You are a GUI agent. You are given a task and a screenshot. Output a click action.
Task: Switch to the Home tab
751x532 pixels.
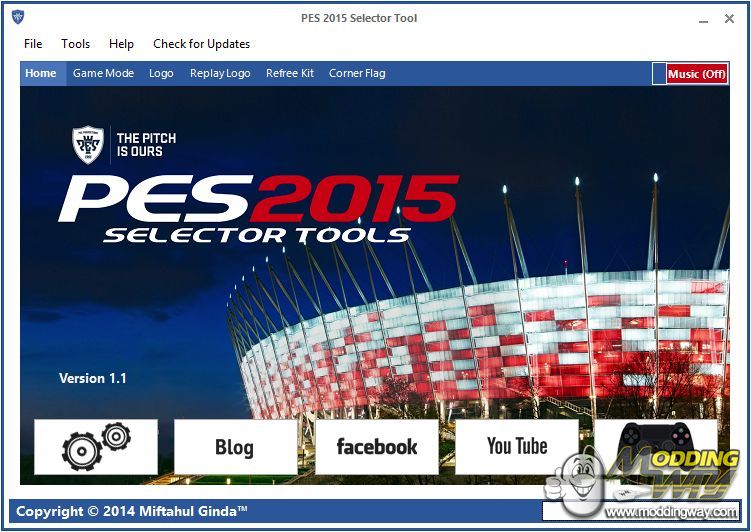pyautogui.click(x=41, y=73)
